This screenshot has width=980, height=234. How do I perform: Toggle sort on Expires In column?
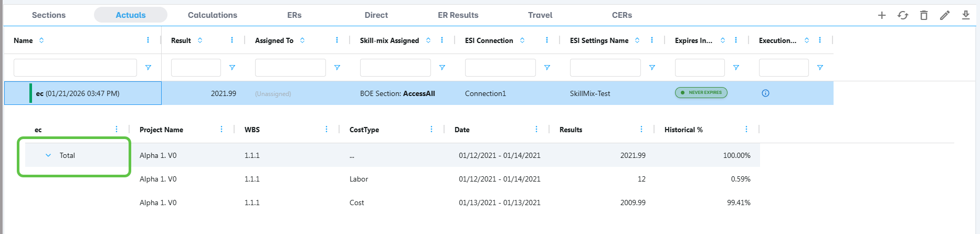tap(723, 40)
